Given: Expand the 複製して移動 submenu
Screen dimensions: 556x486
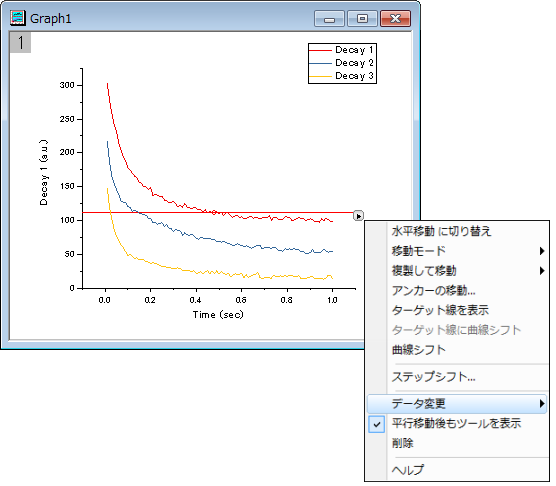Looking at the screenshot, I should tap(457, 271).
